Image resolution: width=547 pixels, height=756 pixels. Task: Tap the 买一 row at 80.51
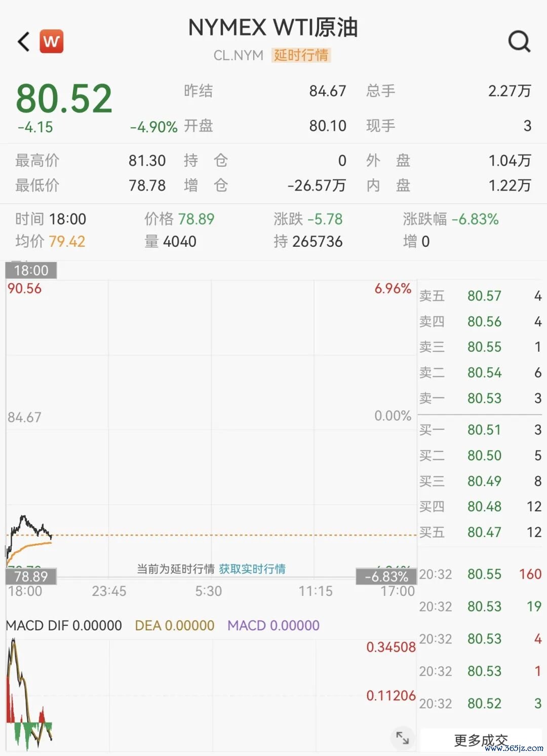480,430
